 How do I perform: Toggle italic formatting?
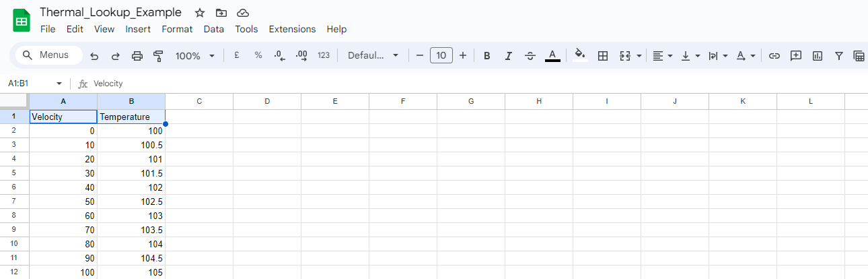(x=509, y=56)
